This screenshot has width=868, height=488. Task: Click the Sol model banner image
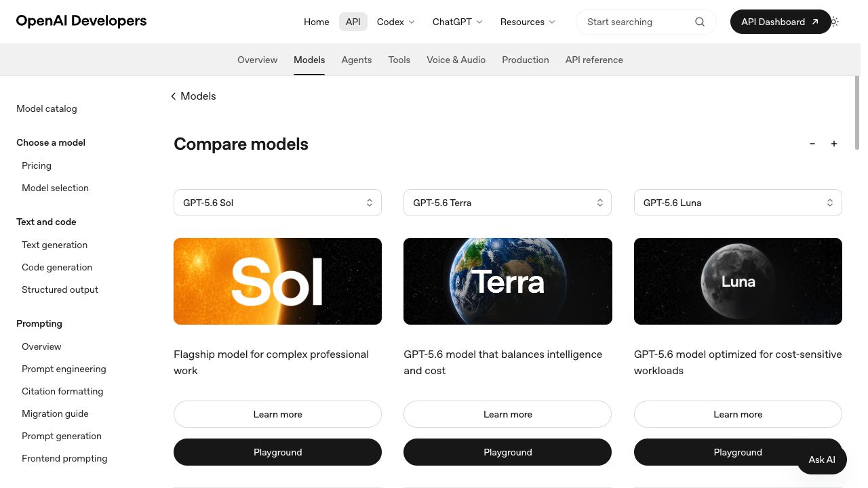(x=277, y=281)
